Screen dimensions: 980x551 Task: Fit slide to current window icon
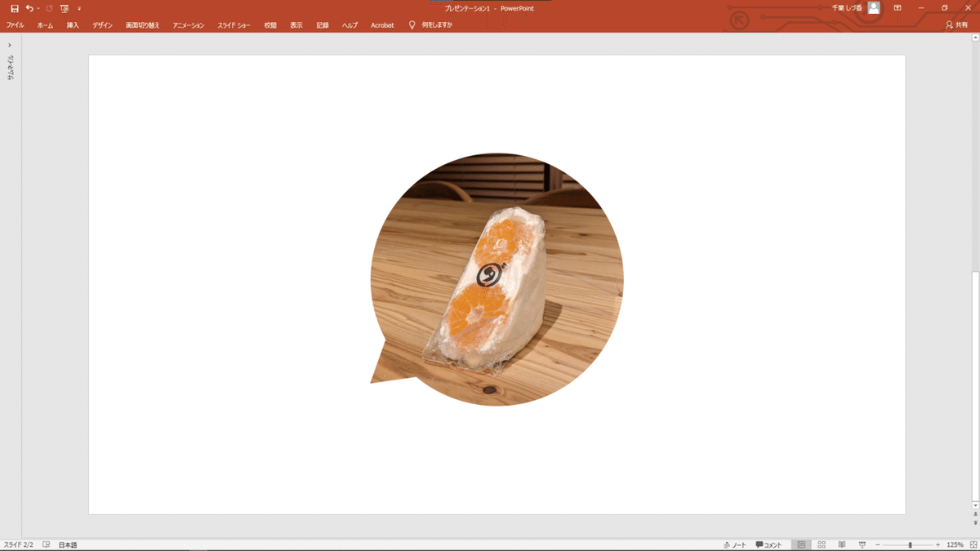(972, 544)
